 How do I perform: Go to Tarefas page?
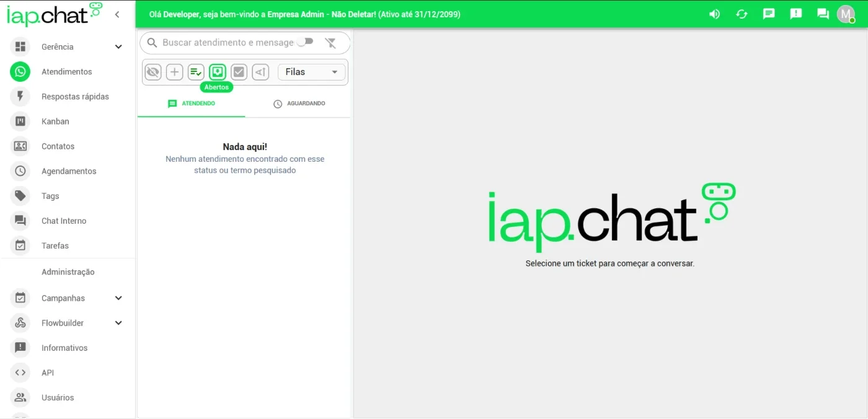click(x=55, y=245)
